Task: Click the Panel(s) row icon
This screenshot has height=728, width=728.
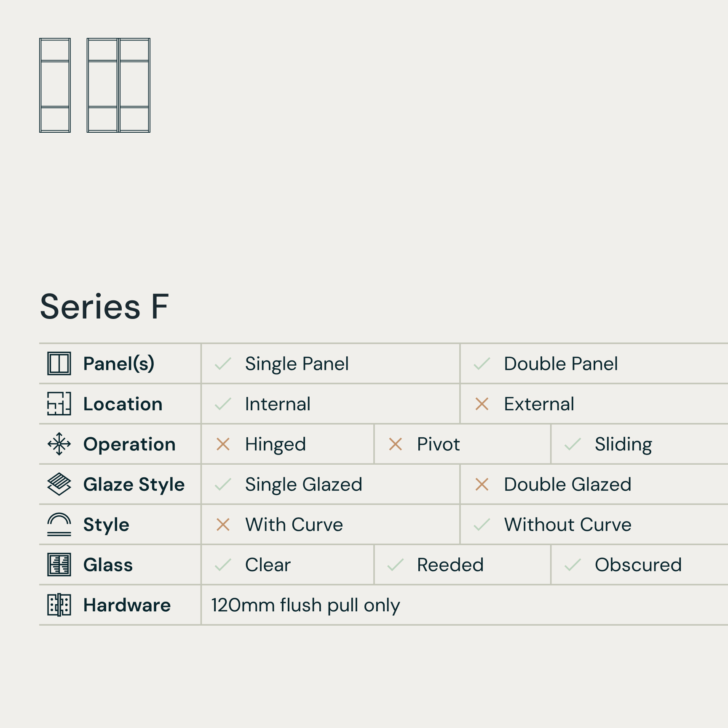Action: click(59, 364)
